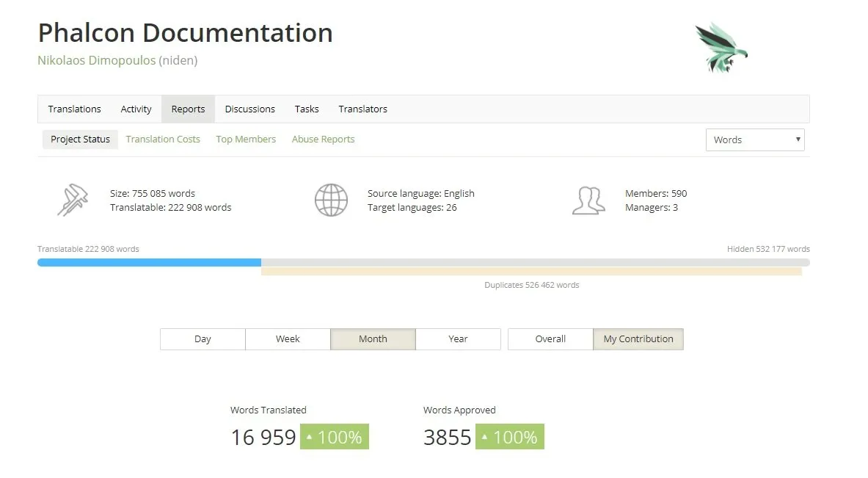Switch to the Activity tab

[136, 109]
